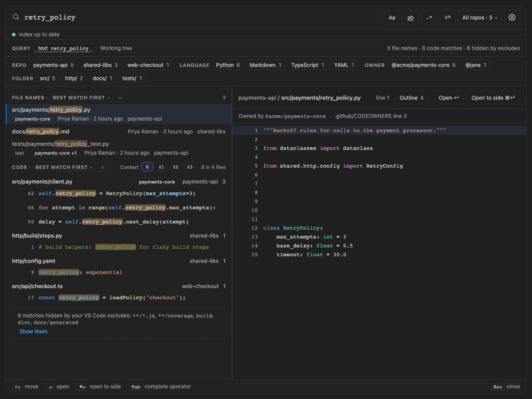Filter by YAML language
This screenshot has height=399, width=532.
(x=344, y=65)
